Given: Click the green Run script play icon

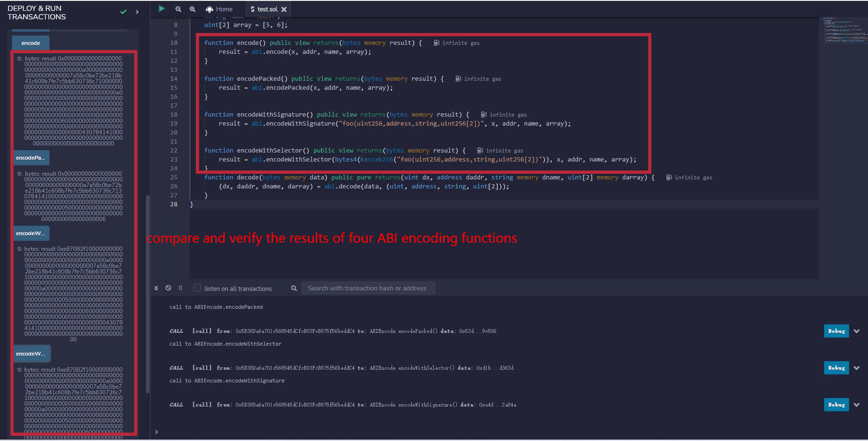Looking at the screenshot, I should [x=161, y=8].
